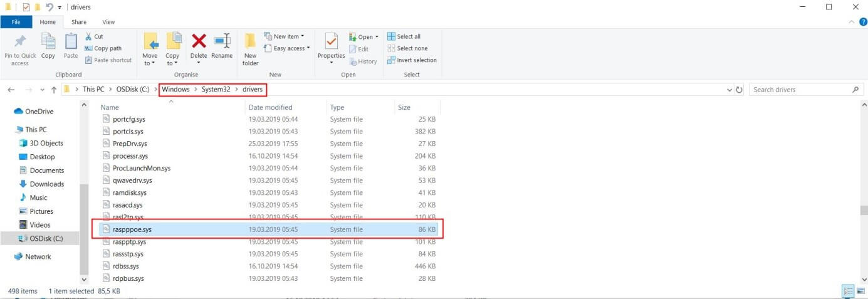Click the Cut scissors command
This screenshot has height=299, width=868.
tap(94, 36)
